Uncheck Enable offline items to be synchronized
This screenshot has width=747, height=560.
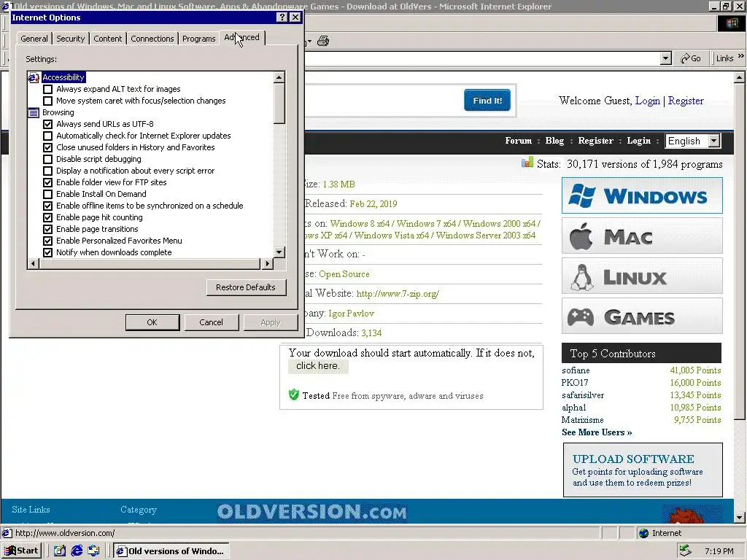tap(47, 206)
